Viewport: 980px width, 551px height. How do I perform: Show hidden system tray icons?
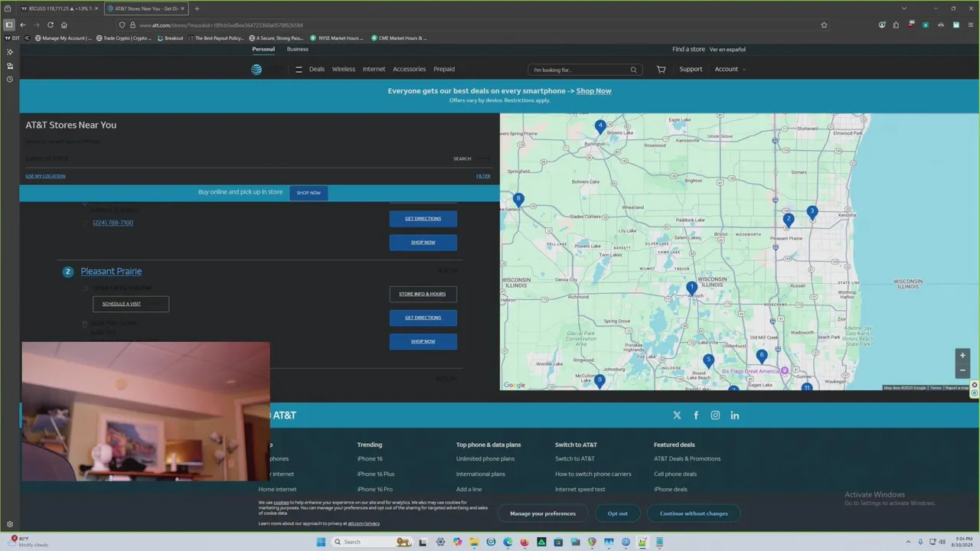[909, 542]
